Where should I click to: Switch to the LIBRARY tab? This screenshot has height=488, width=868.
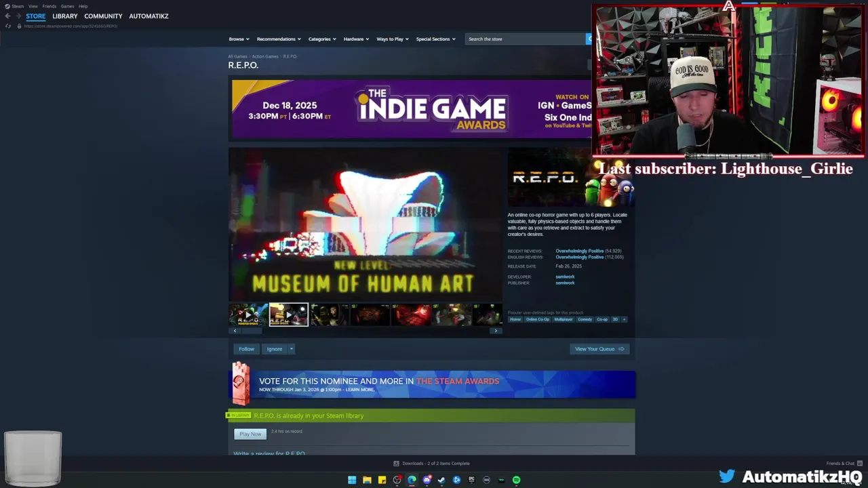tap(65, 16)
